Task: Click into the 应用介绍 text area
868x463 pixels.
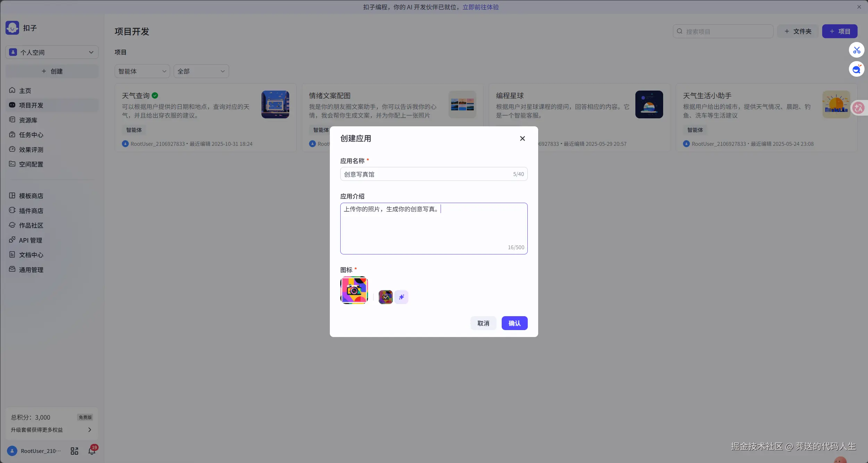Action: click(x=434, y=228)
